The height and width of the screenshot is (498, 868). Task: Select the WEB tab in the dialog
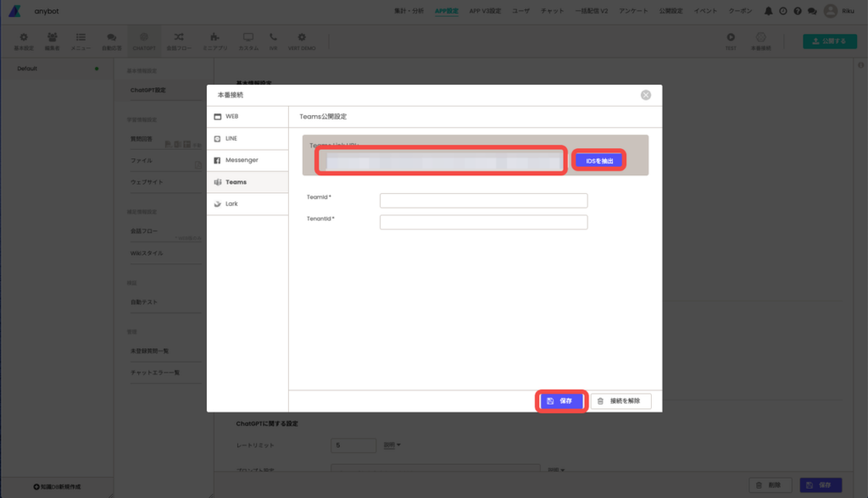248,116
